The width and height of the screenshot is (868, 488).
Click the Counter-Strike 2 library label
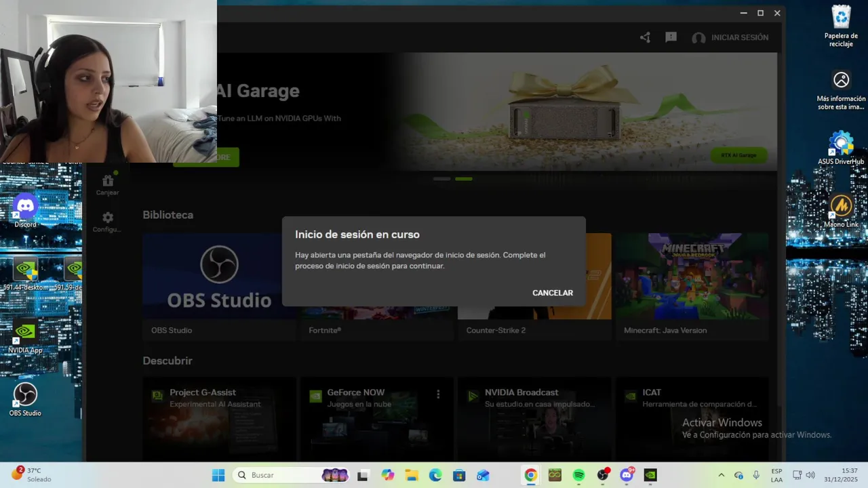click(496, 330)
